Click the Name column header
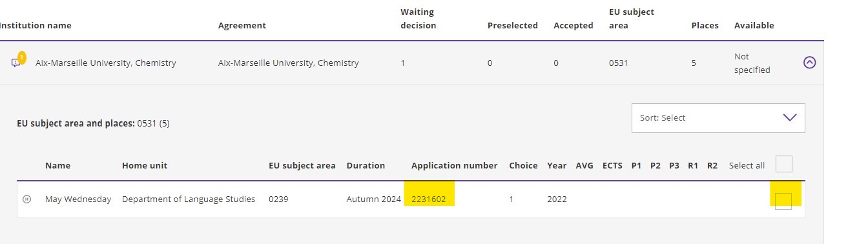 (x=57, y=166)
